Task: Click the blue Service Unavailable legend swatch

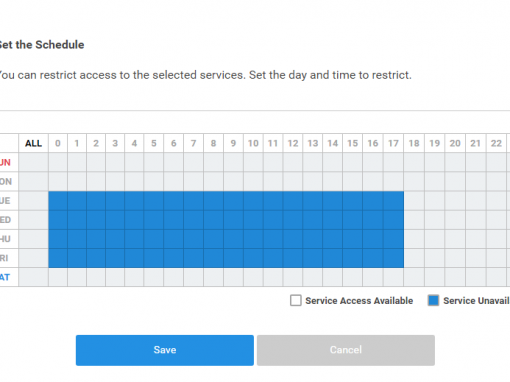Action: coord(433,300)
